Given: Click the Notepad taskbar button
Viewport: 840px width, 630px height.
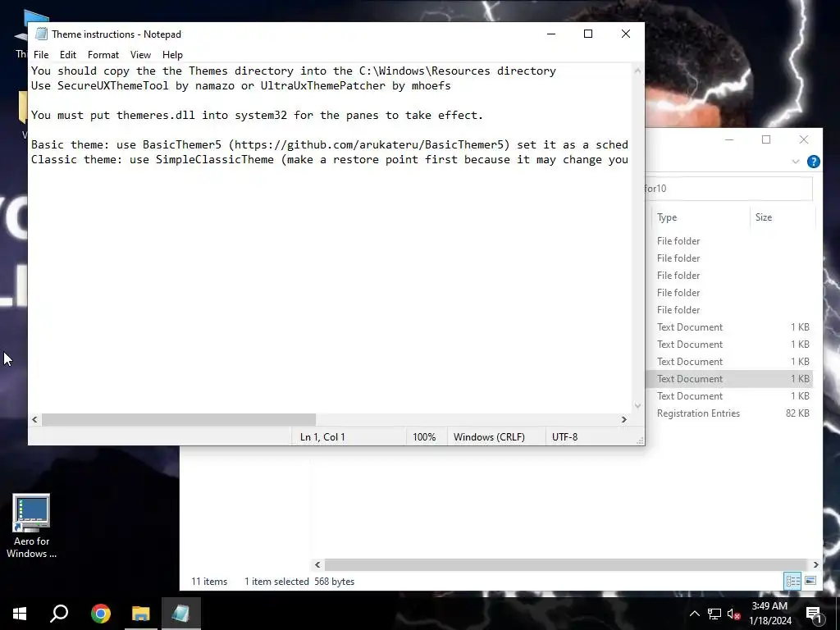Looking at the screenshot, I should (181, 614).
